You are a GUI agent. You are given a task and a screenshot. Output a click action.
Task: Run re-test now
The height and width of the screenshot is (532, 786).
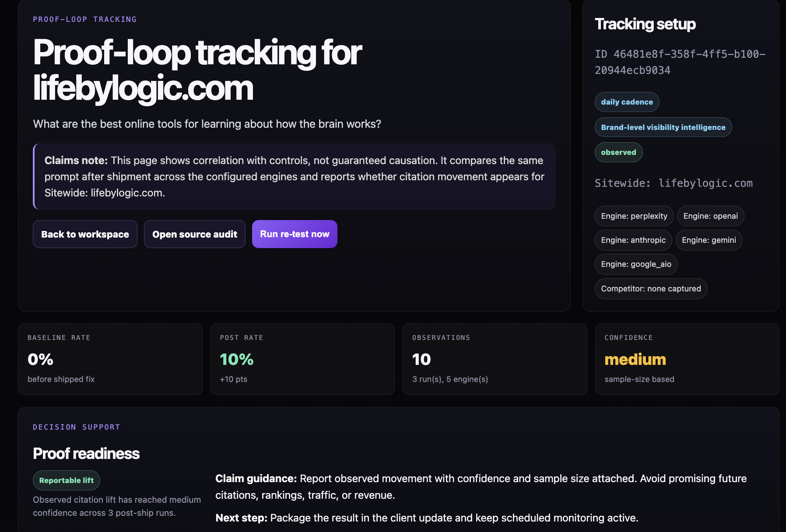click(x=295, y=234)
